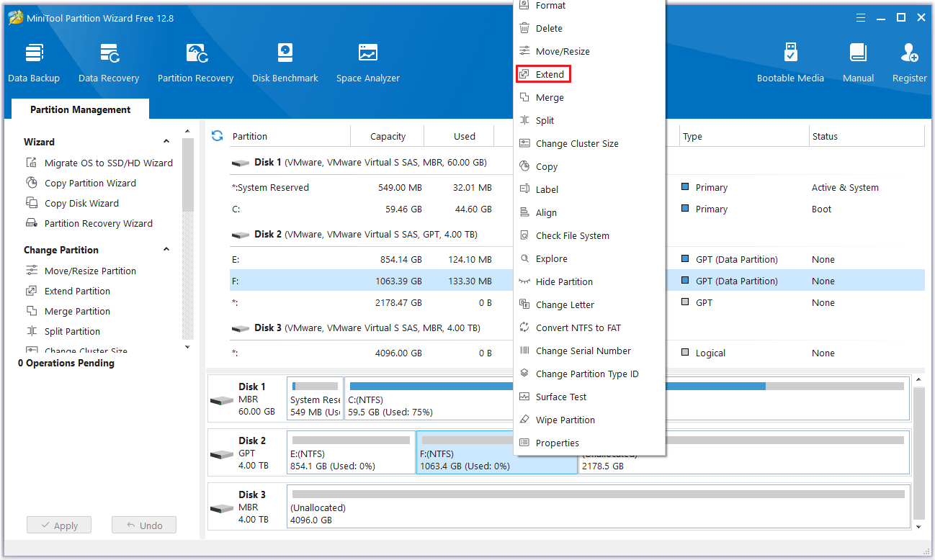
Task: Start Copy Partition Wizard
Action: click(81, 183)
